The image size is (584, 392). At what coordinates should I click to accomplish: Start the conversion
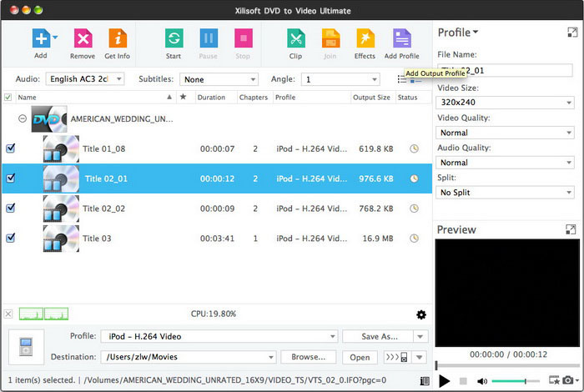tap(174, 38)
